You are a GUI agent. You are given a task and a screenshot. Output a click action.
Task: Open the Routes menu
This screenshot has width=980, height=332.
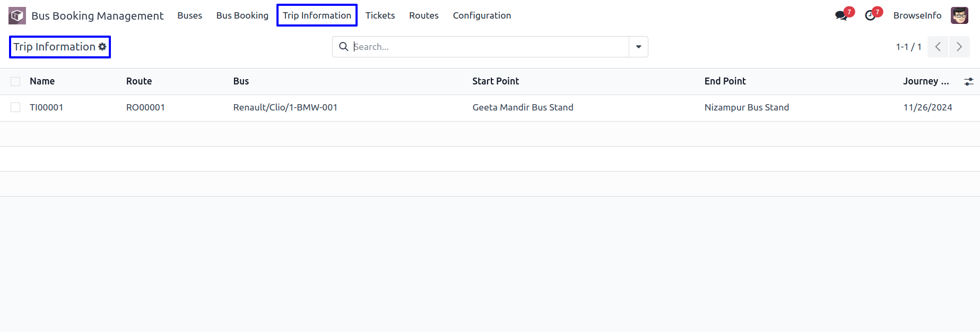[423, 15]
